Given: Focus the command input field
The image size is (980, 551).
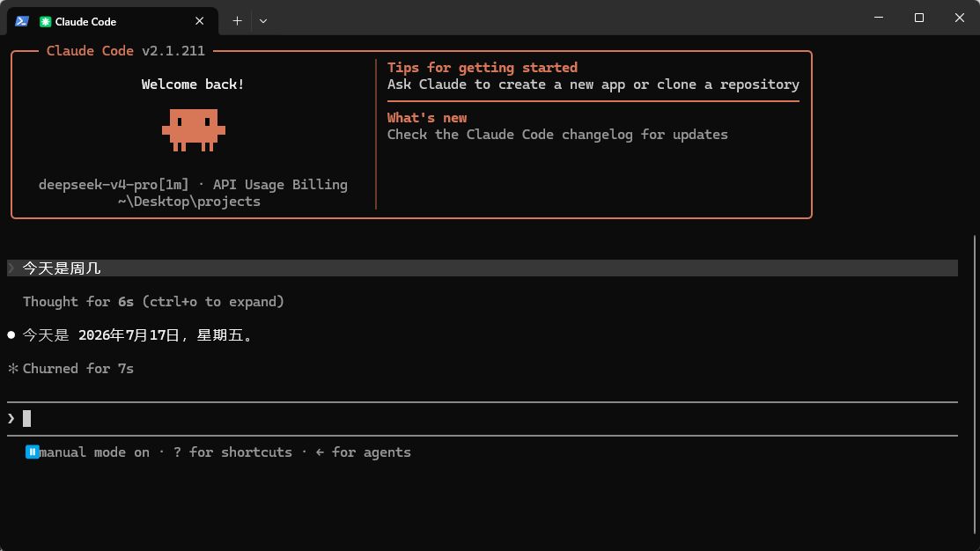Looking at the screenshot, I should point(483,419).
